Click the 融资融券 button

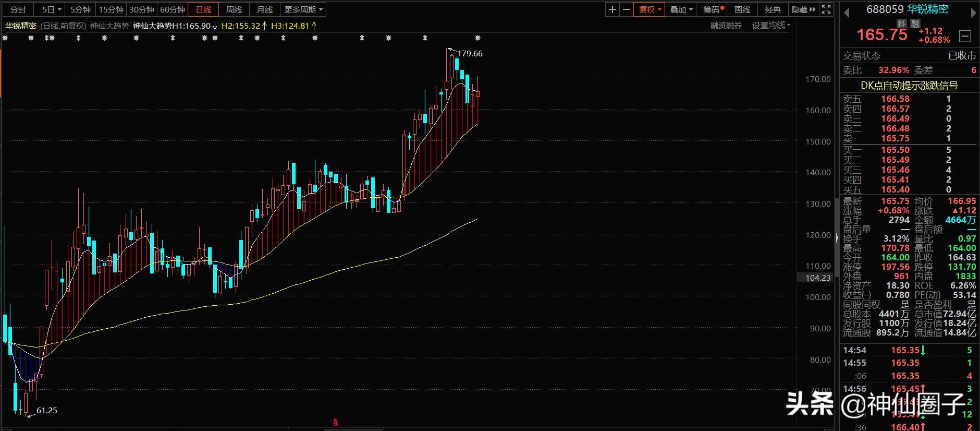[726, 25]
